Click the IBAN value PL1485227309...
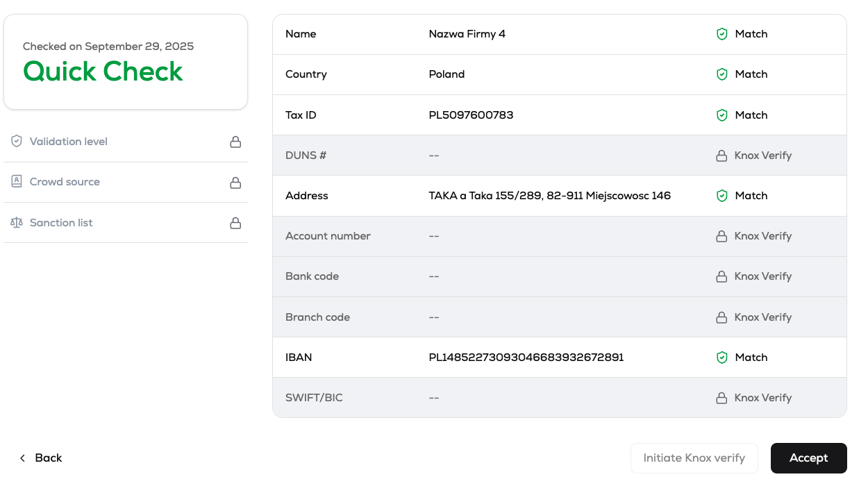 coord(526,358)
